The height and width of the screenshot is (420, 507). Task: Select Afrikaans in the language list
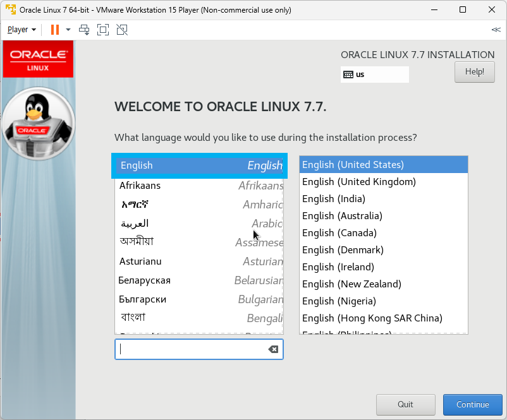tap(199, 186)
